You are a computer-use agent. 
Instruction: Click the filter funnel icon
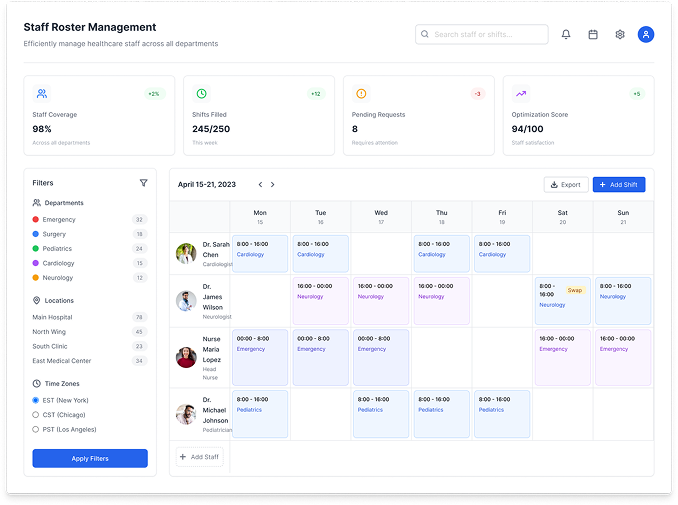143,183
